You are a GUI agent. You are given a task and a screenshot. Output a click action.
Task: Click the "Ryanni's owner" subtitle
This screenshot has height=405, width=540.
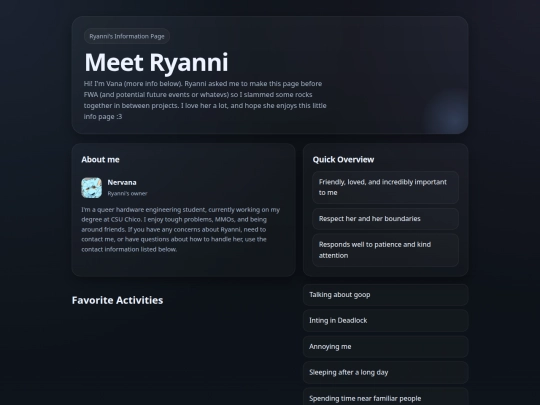(x=127, y=194)
